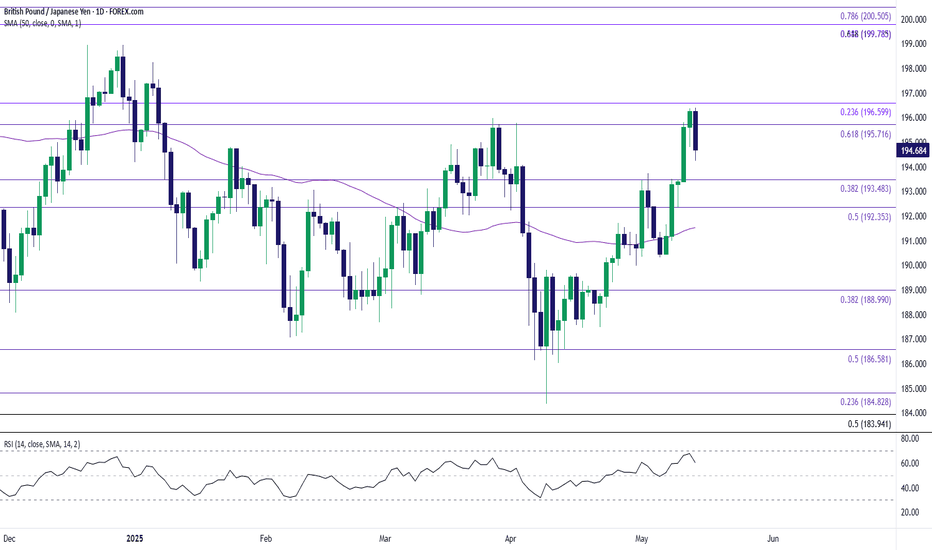932x550 pixels.
Task: Click the 0.382 (188.990) level label
Action: [865, 300]
